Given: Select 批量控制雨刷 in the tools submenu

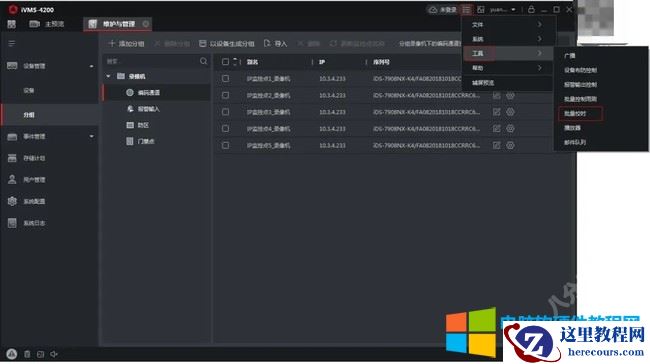Looking at the screenshot, I should pos(580,99).
